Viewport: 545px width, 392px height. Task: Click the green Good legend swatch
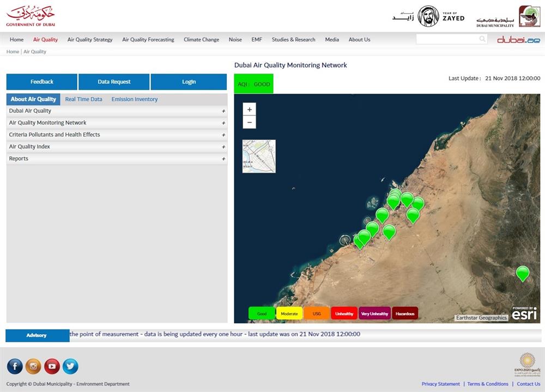tap(262, 314)
